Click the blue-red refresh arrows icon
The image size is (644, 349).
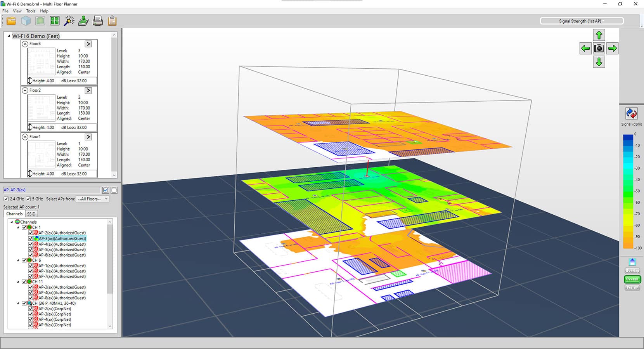[631, 114]
